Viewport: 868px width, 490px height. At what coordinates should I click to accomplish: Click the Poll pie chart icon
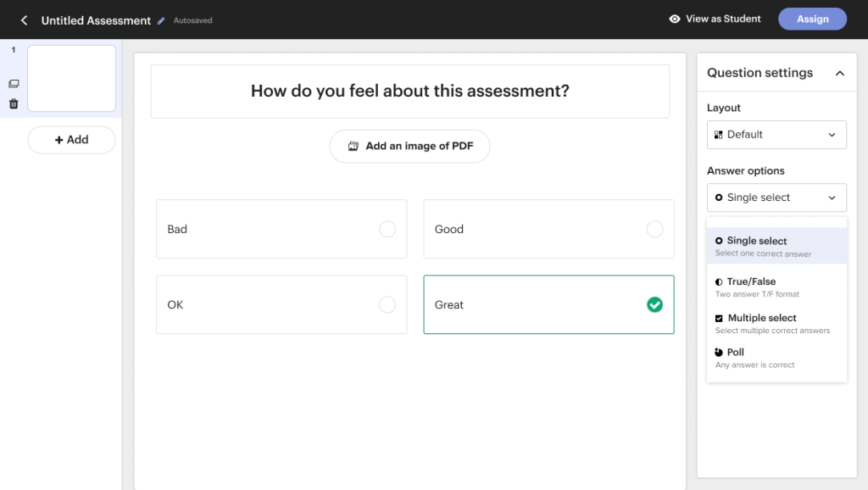point(719,352)
